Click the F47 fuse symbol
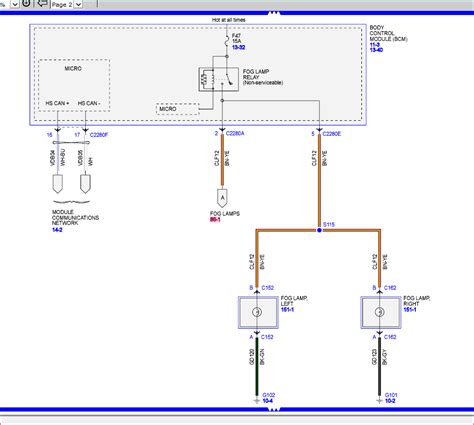The height and width of the screenshot is (425, 474). [x=227, y=40]
